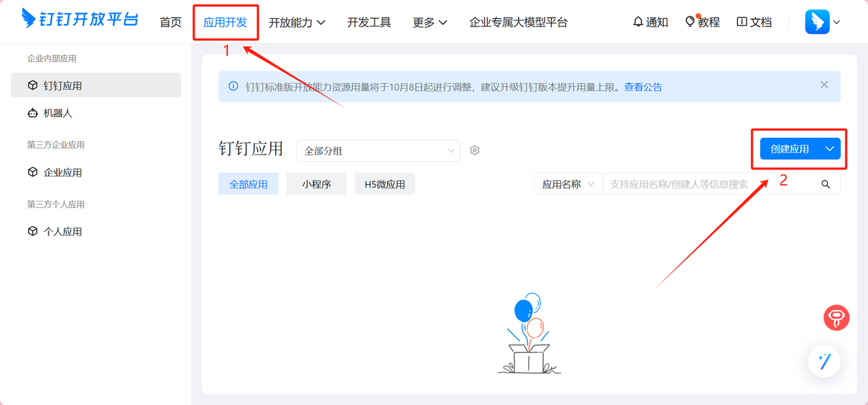Open 企业专属大模型平台 in navigation
Screen dimensions: 868x405
[518, 22]
